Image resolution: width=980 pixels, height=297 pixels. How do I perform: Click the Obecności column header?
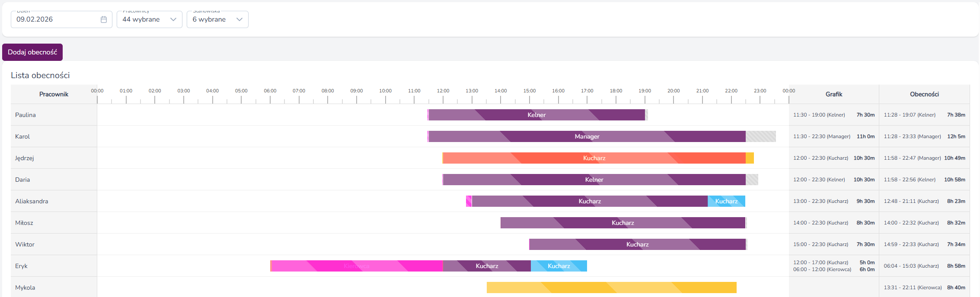(x=924, y=94)
